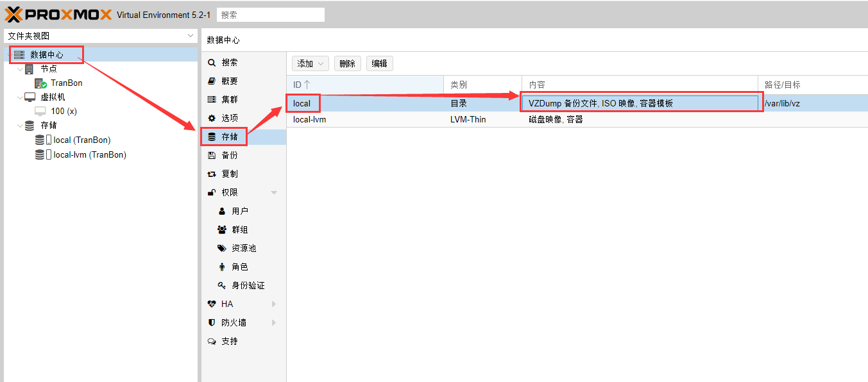This screenshot has height=382, width=868.
Task: Open the 添加 add dropdown button
Action: (311, 63)
